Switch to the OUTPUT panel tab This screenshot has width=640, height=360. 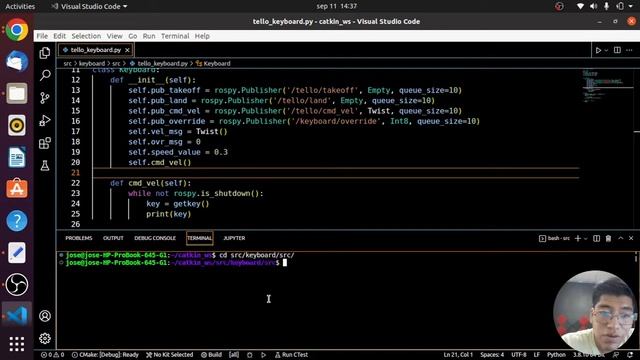pyautogui.click(x=113, y=238)
